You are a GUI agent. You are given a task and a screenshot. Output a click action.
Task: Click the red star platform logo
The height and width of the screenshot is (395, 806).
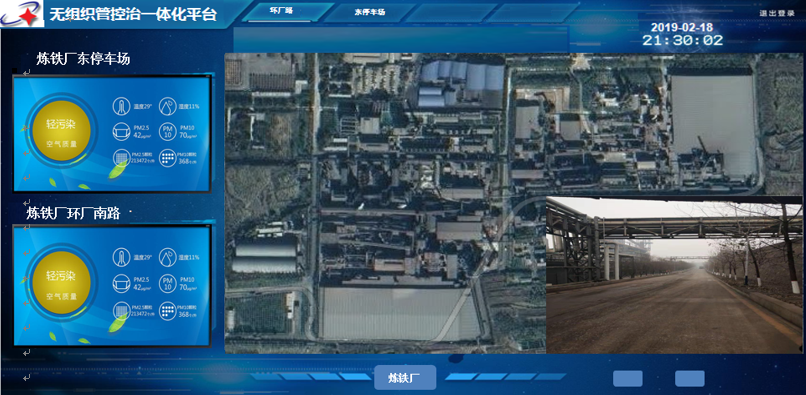point(23,14)
